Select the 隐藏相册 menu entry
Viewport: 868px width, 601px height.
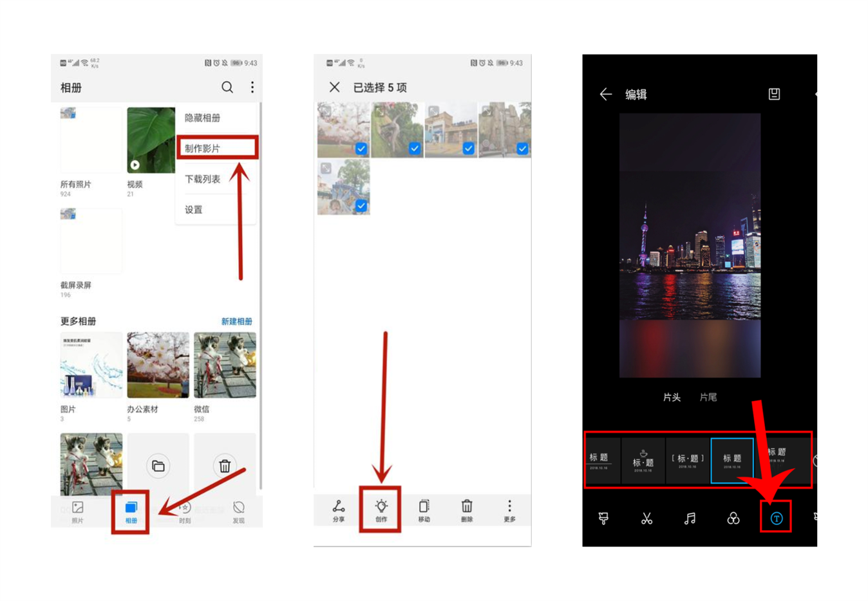(202, 118)
